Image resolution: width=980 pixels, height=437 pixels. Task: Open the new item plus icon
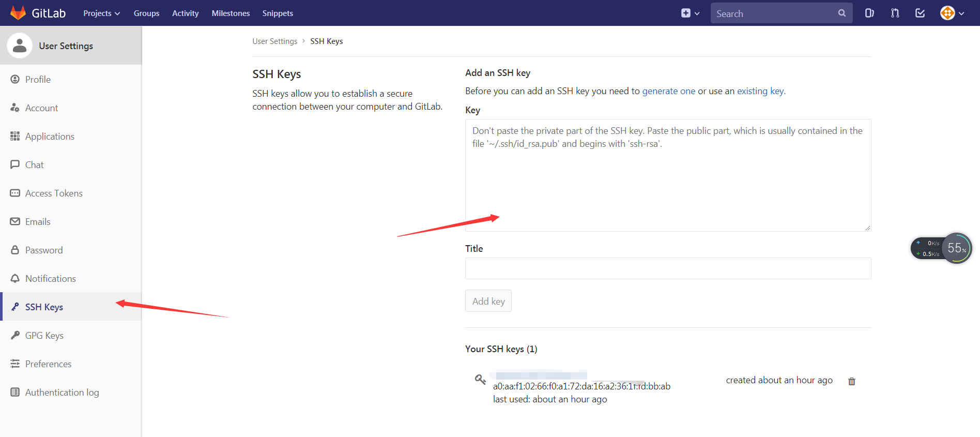[x=685, y=13]
